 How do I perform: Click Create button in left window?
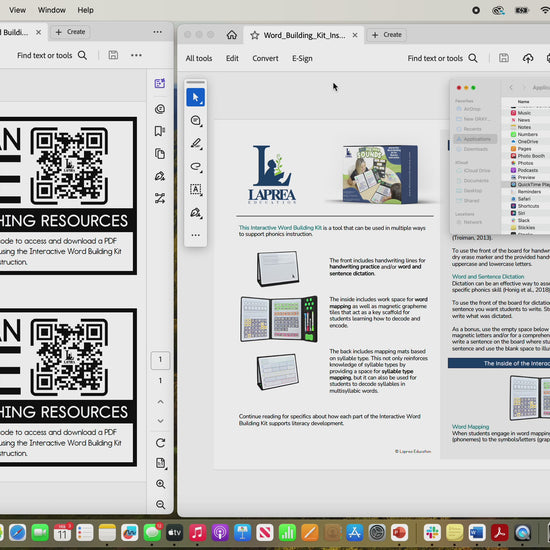click(71, 32)
